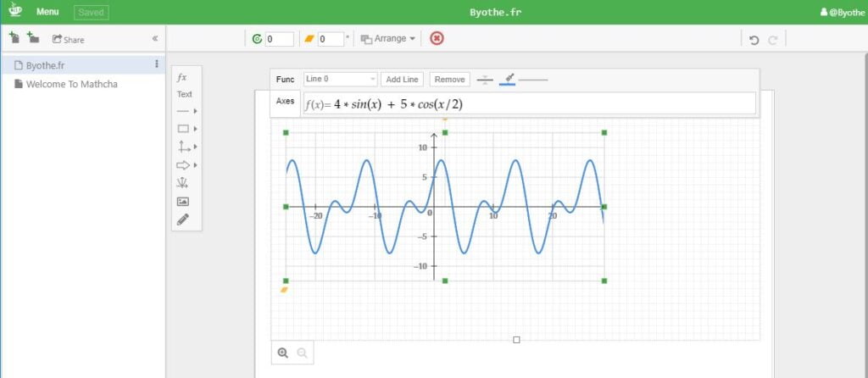Select the function plot graph tool

click(x=183, y=182)
